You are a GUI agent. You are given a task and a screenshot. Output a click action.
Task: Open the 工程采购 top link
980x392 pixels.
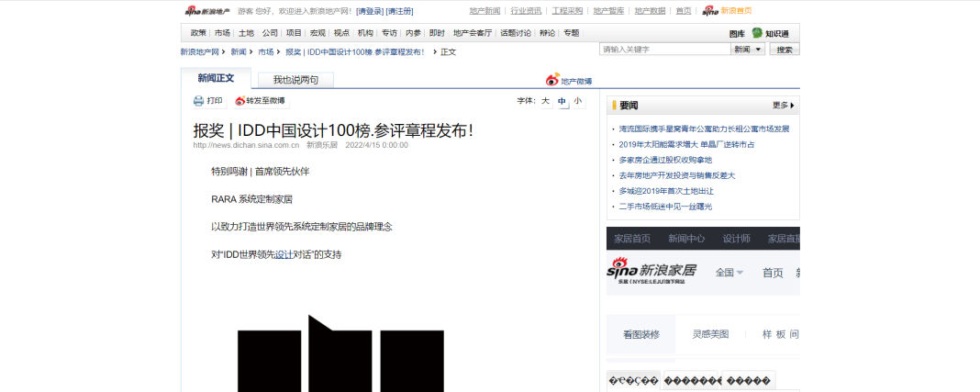(x=567, y=11)
